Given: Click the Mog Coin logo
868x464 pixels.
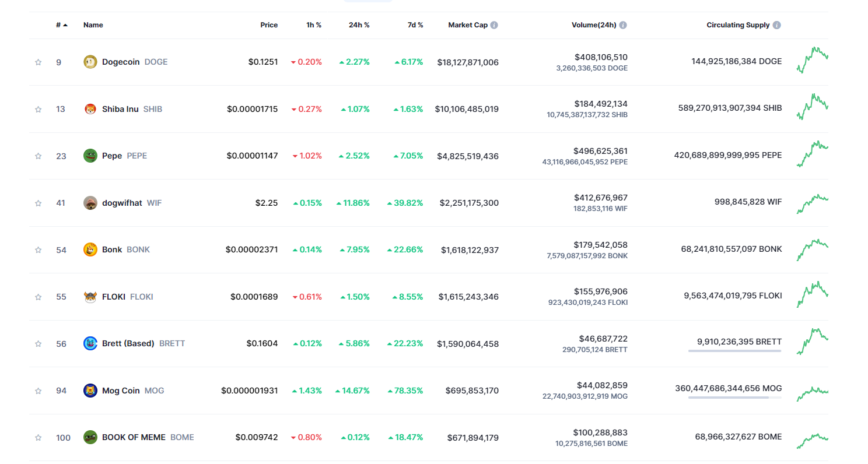Looking at the screenshot, I should pyautogui.click(x=90, y=391).
